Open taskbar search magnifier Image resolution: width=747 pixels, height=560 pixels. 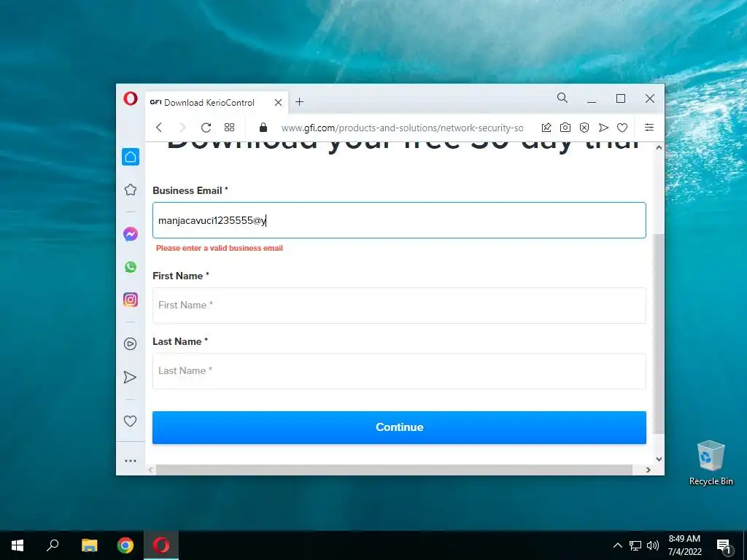[x=53, y=545]
